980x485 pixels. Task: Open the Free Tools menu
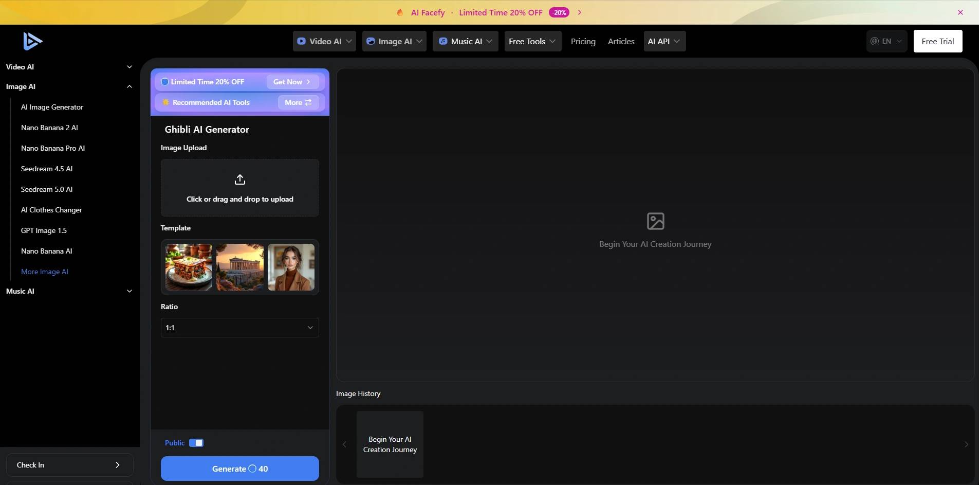[x=532, y=41]
